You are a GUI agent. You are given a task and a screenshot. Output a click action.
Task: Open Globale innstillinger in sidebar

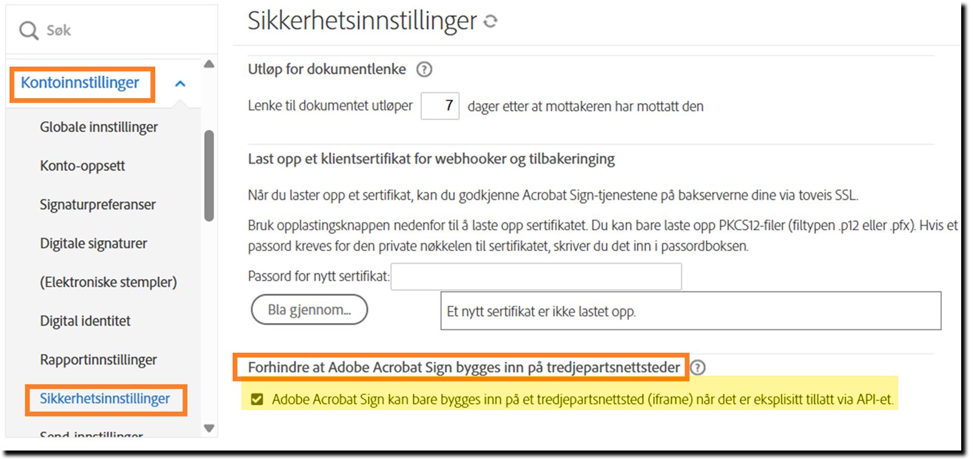(x=98, y=127)
